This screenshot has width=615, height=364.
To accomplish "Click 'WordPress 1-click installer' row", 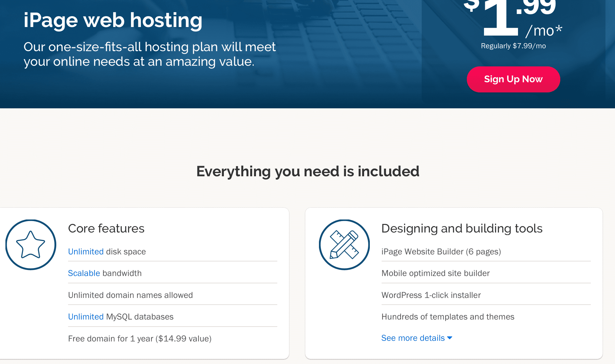I will coord(486,295).
